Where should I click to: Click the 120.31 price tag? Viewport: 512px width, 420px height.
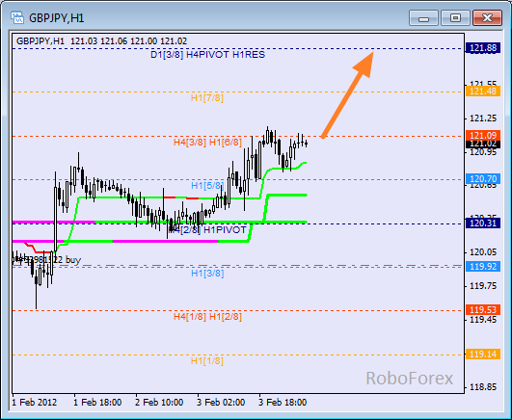coord(483,223)
